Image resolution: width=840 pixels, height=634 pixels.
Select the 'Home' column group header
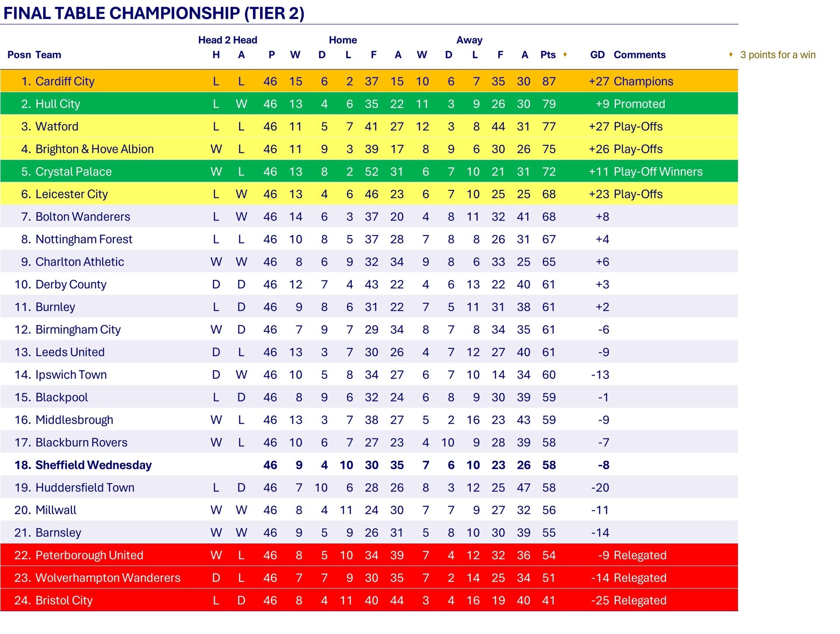pos(343,40)
